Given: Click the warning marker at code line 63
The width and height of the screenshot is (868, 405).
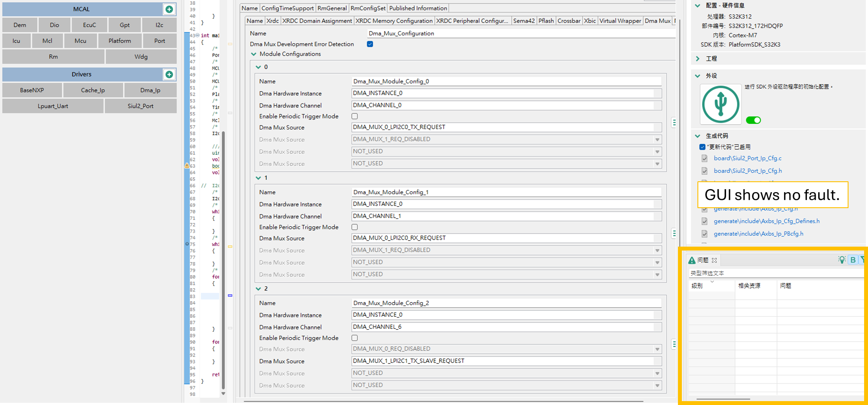Looking at the screenshot, I should 187,166.
